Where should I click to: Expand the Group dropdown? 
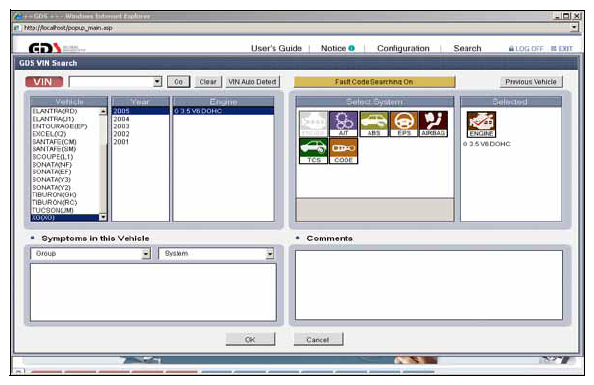pos(146,254)
